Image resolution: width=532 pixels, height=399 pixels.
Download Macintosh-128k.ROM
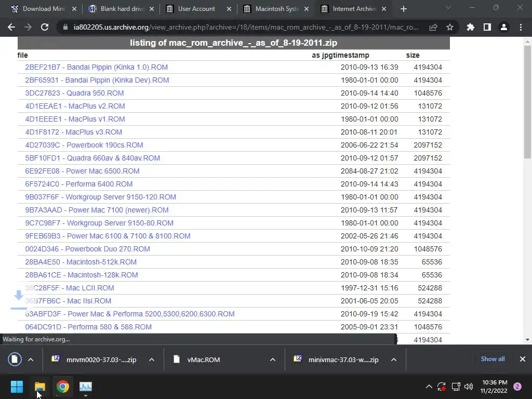82,275
